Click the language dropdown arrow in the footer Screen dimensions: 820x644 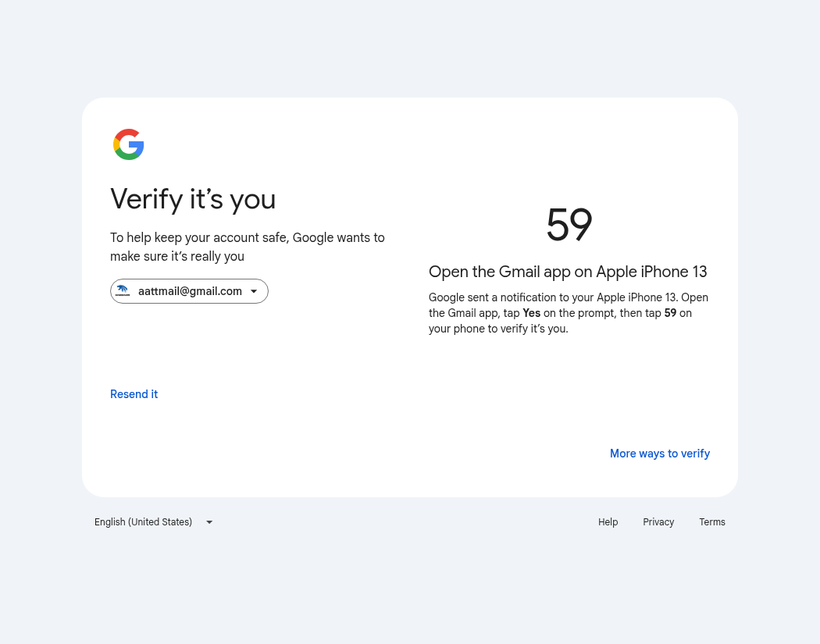(209, 522)
